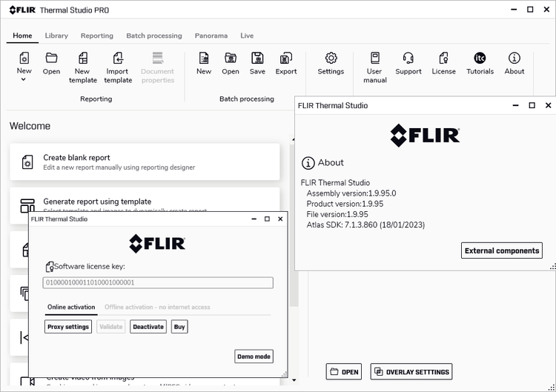This screenshot has height=392, width=556.
Task: Click the Batch processing New icon
Action: pyautogui.click(x=204, y=58)
